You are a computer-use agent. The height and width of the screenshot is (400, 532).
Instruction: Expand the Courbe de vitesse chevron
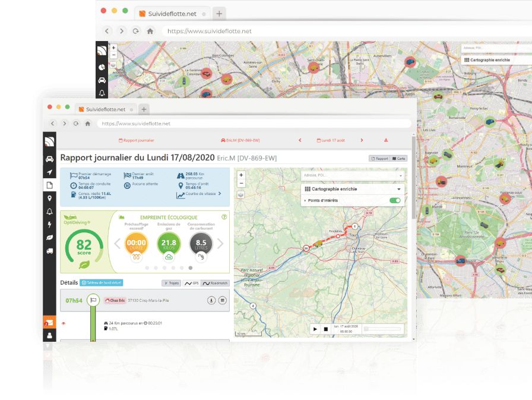(220, 194)
